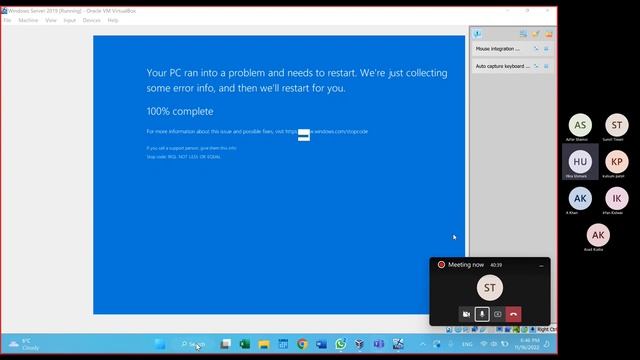Select the AK avatar beside the IK avatar
Image resolution: width=640 pixels, height=360 pixels.
[580, 198]
